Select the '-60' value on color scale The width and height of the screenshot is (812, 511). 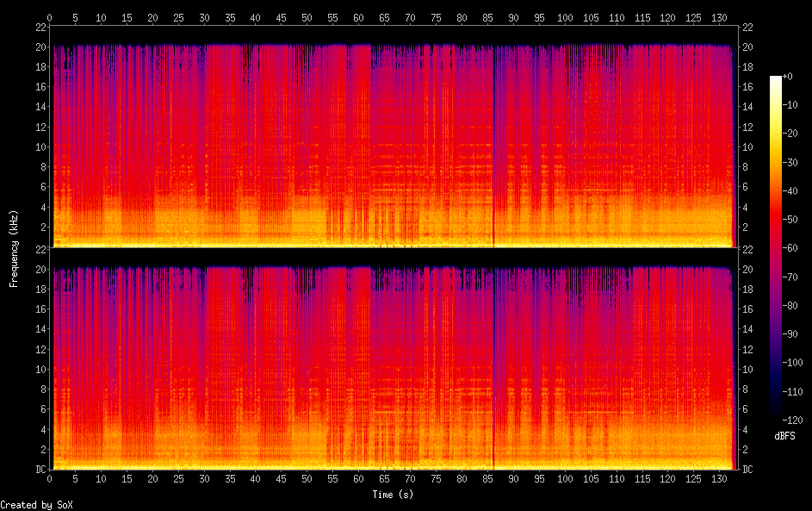[790, 247]
